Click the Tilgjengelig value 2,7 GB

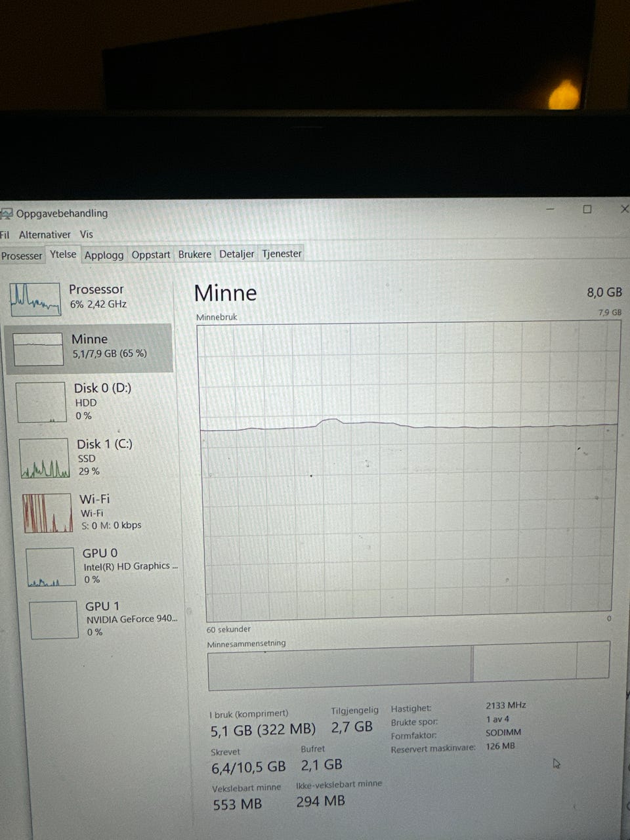click(352, 727)
